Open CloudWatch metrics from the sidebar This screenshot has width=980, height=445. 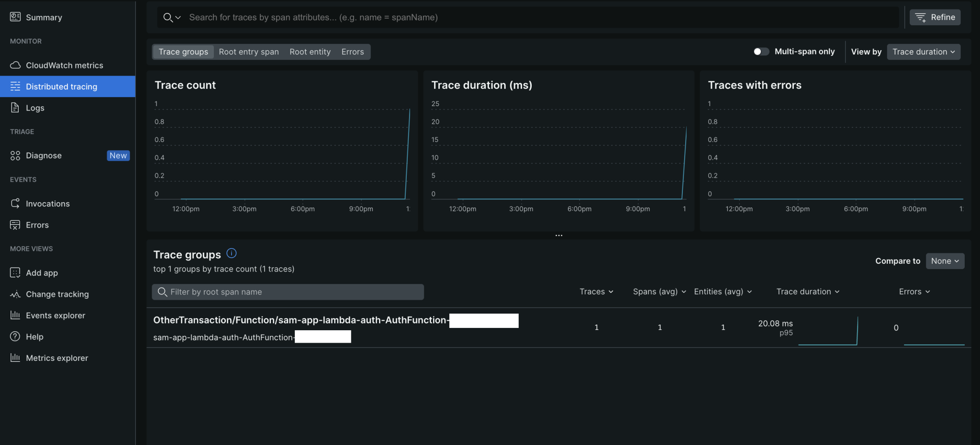click(65, 65)
